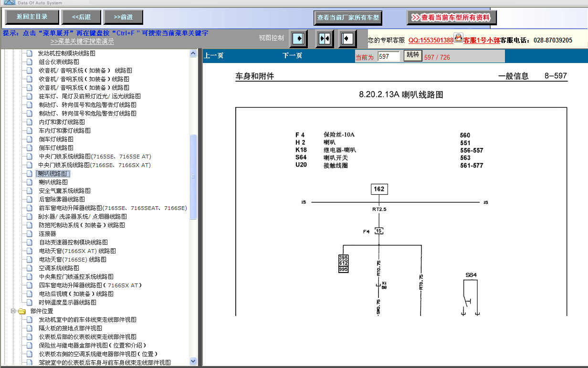Open 中央门锁系统线路图(7165SE、7165SE AT)
The height and width of the screenshot is (368, 588).
pos(95,157)
